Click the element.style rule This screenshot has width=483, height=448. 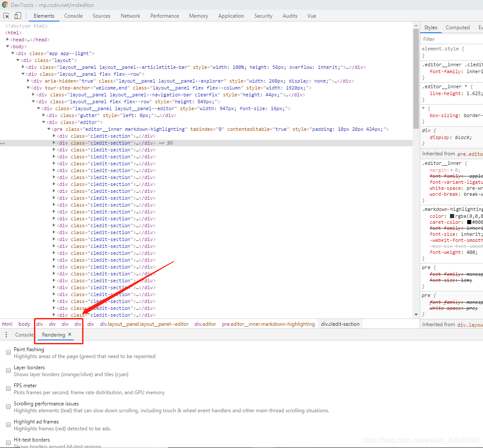click(x=443, y=49)
